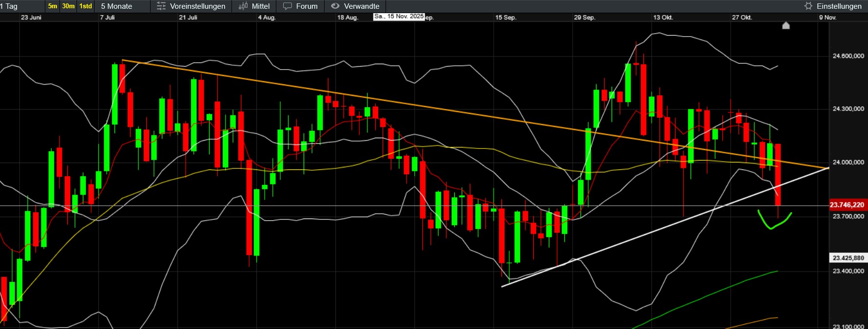Click the 9 Nov. date axis label
Screen dimensions: 868x329
pyautogui.click(x=828, y=18)
